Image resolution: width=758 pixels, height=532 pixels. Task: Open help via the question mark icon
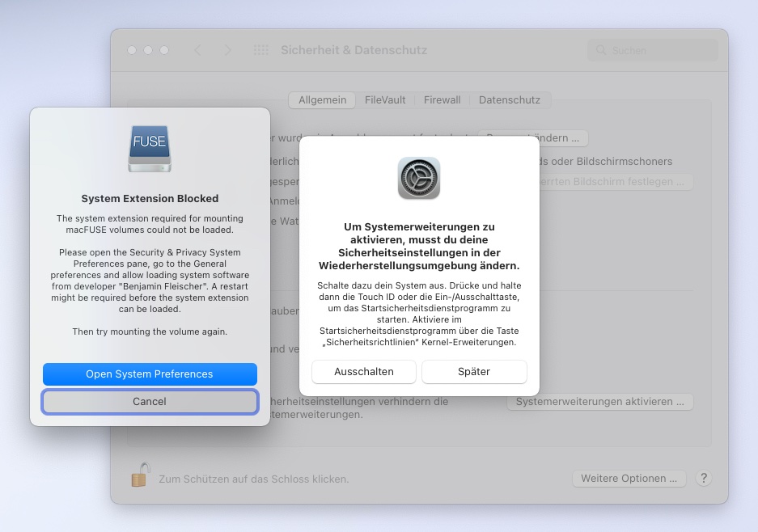pos(703,478)
